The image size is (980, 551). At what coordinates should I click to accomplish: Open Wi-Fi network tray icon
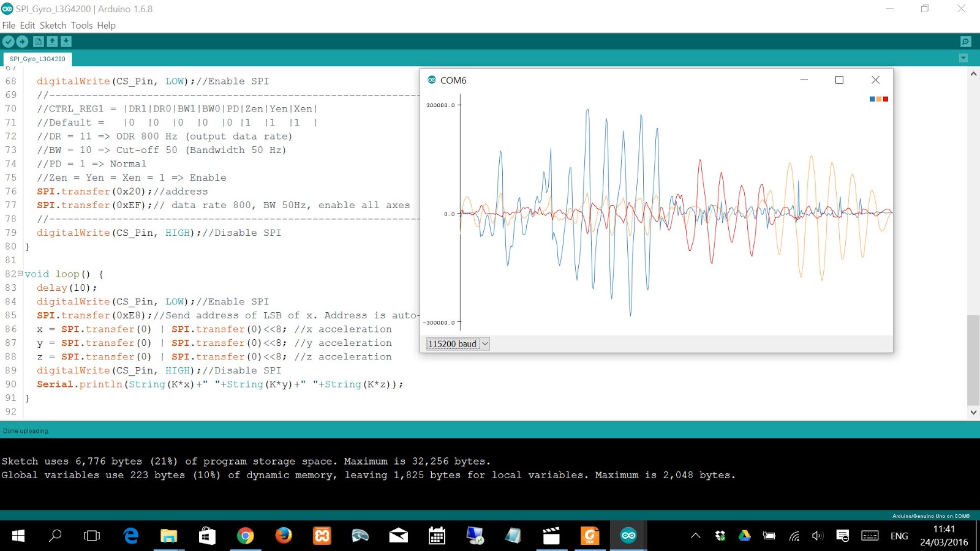pyautogui.click(x=794, y=536)
